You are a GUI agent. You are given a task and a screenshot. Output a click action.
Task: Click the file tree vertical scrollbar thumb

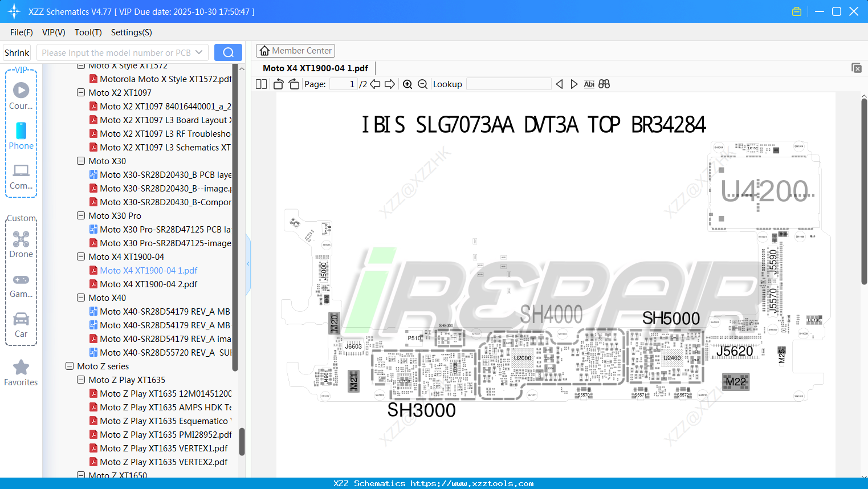[x=242, y=442]
